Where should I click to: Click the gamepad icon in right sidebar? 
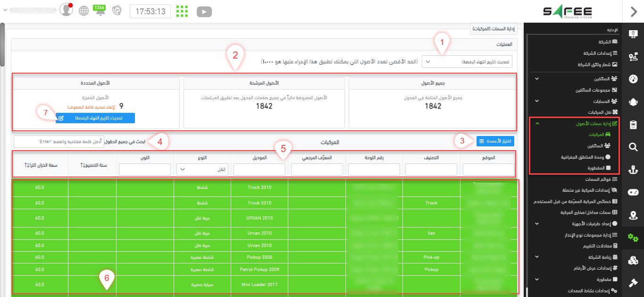(634, 192)
